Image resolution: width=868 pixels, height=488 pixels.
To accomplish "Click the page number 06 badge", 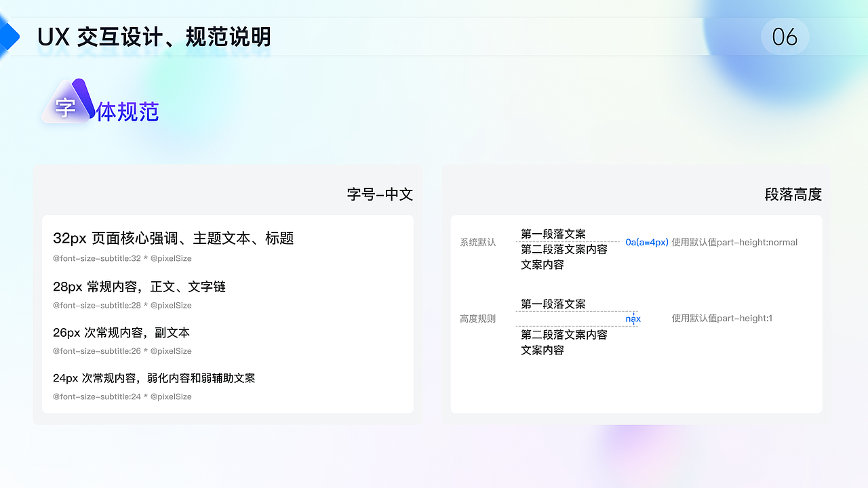I will (785, 37).
